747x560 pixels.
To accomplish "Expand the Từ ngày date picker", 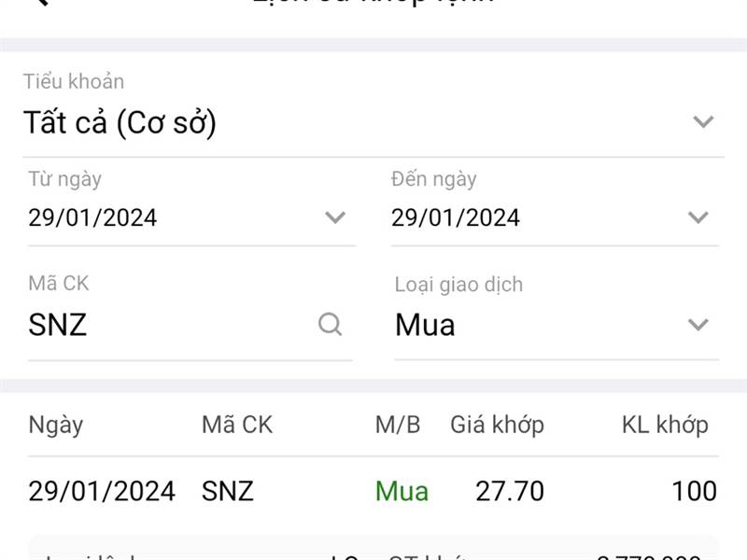I will tap(334, 217).
